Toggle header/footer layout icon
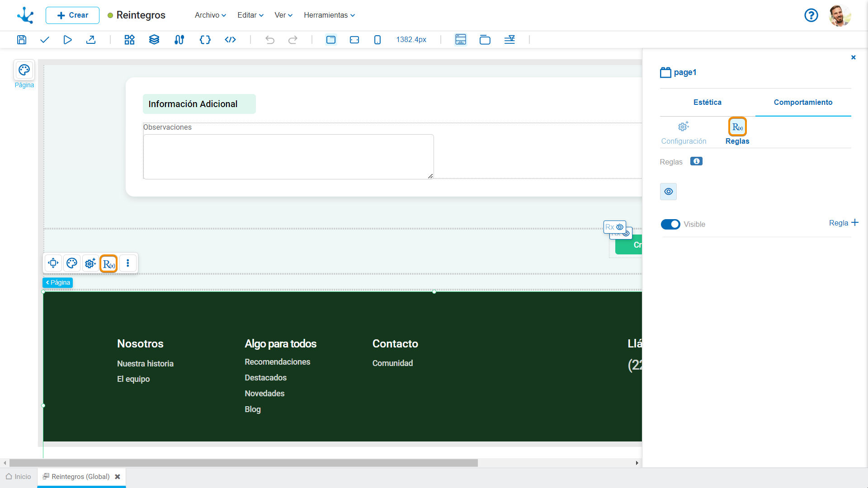The width and height of the screenshot is (868, 488). point(461,40)
